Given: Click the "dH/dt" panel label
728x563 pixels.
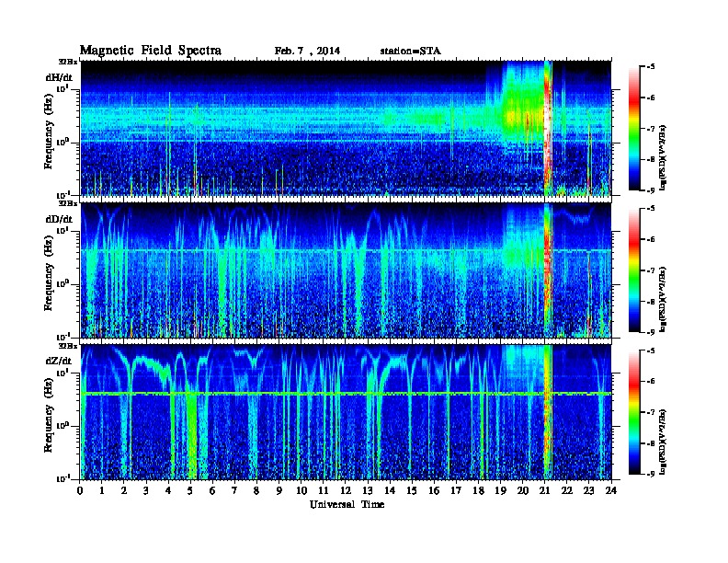Looking at the screenshot, I should pos(59,77).
